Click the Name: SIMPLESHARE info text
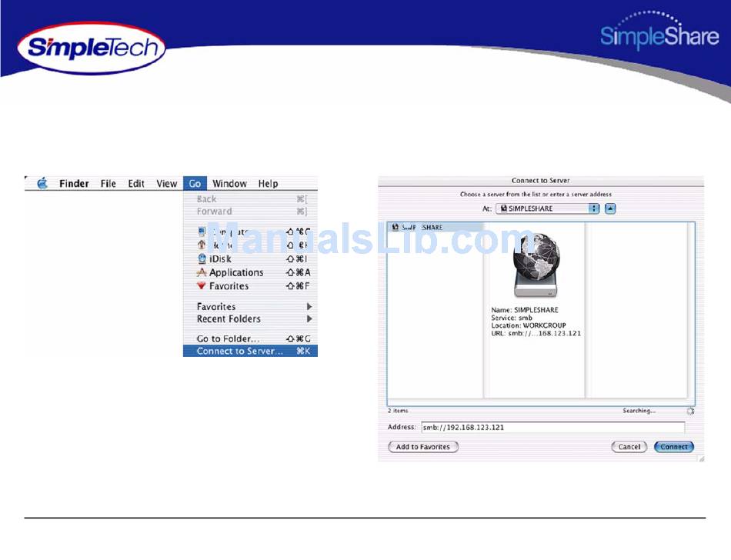731x560 pixels. coord(525,310)
